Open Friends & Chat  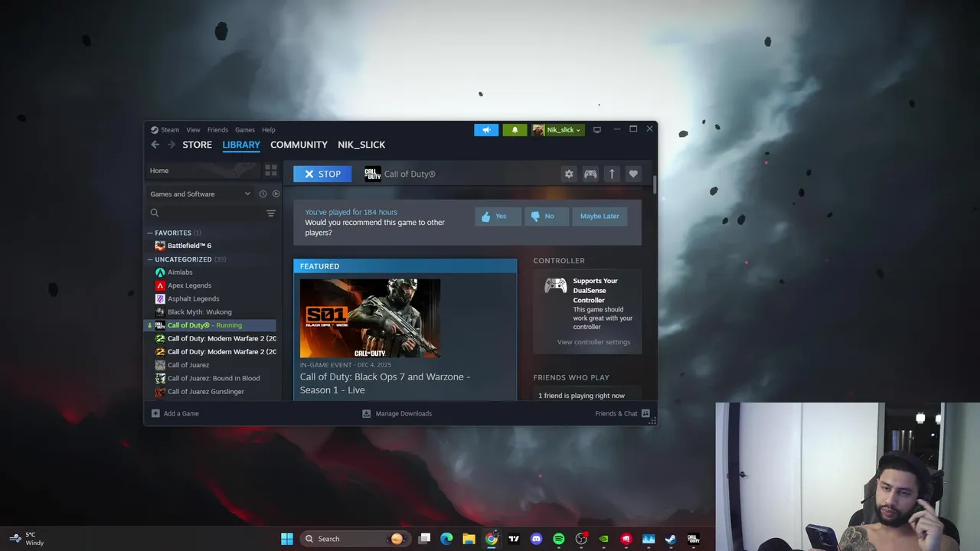(x=622, y=413)
